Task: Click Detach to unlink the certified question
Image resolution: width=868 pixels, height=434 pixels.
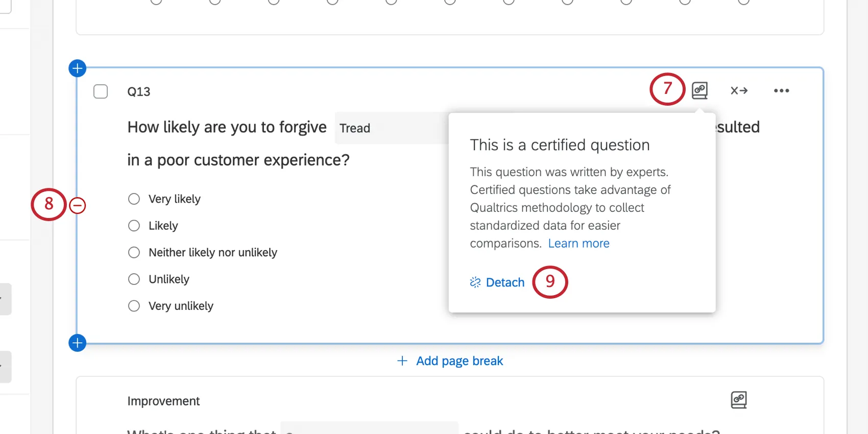Action: click(x=505, y=282)
